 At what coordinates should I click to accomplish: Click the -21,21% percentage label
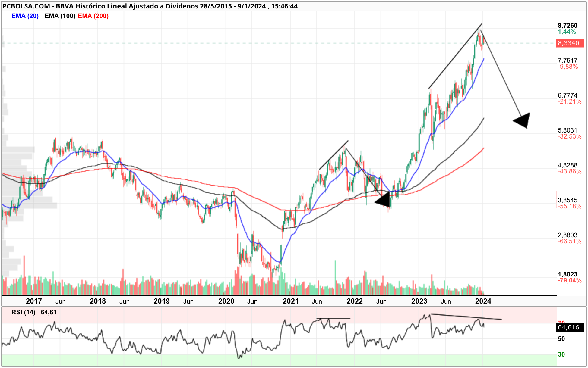[x=570, y=101]
